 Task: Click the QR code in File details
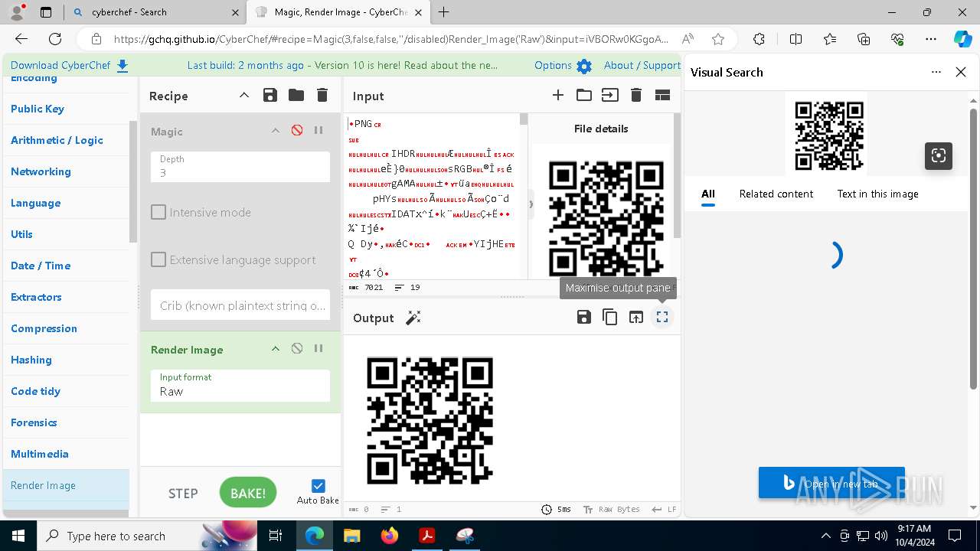[x=606, y=219]
